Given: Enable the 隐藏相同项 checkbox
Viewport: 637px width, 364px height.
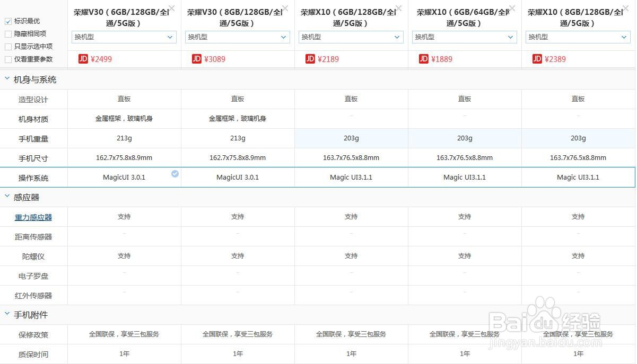Looking at the screenshot, I should 8,34.
